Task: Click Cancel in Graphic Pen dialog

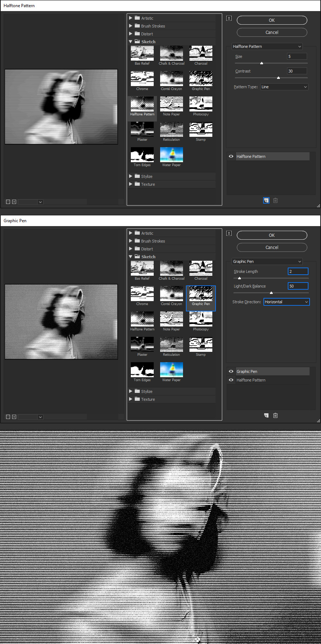Action: point(272,248)
